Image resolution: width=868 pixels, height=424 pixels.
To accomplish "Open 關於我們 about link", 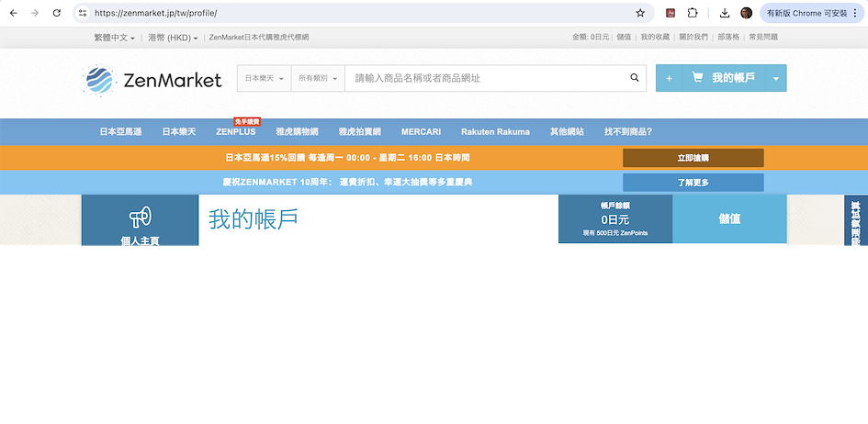I will tap(693, 37).
